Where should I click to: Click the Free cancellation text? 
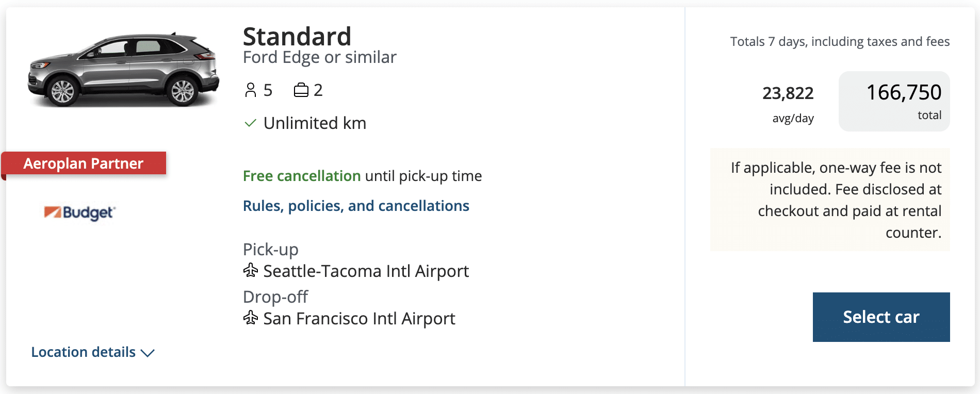(x=302, y=176)
